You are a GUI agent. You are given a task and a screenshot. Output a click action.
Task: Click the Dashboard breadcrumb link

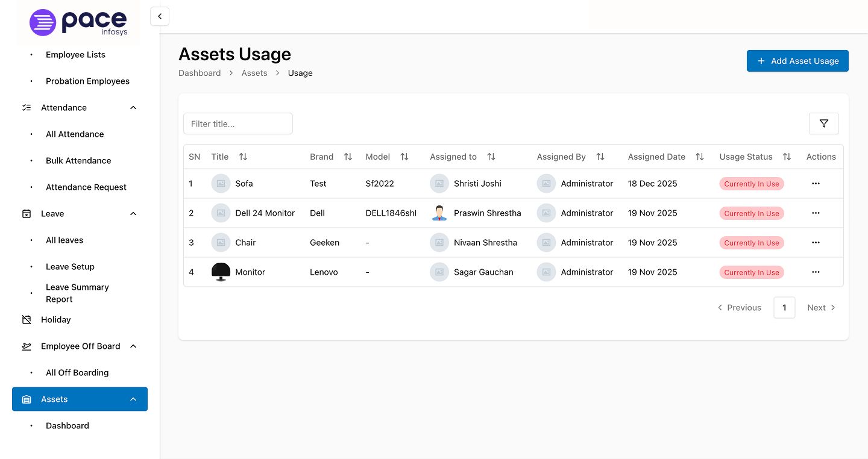(200, 73)
